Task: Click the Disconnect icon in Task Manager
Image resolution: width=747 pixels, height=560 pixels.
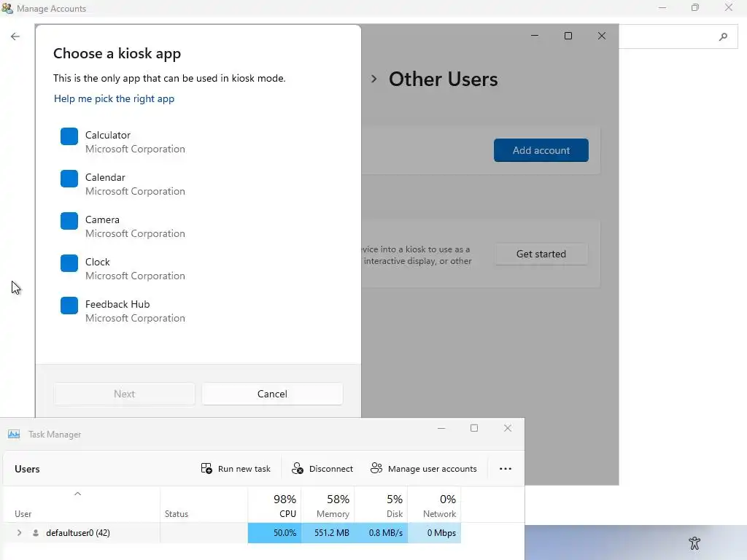Action: click(x=298, y=469)
